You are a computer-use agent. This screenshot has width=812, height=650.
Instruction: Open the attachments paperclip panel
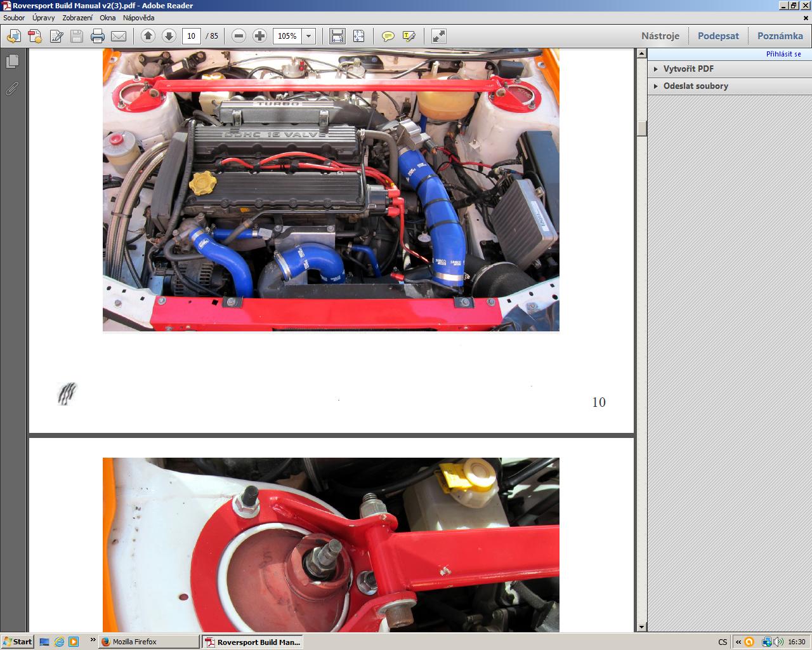tap(12, 89)
